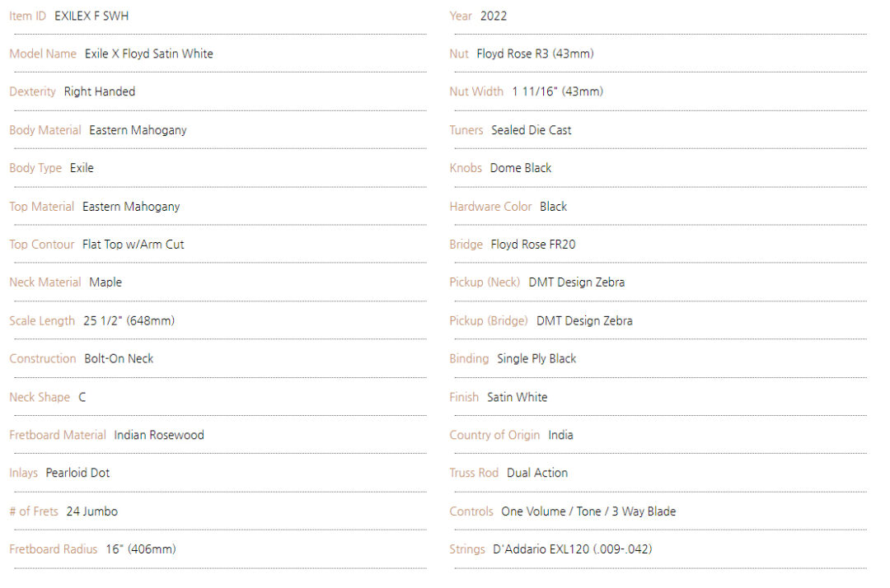Click the Item ID value EXILEX F SWH
Image resolution: width=890 pixels, height=588 pixels.
click(91, 16)
